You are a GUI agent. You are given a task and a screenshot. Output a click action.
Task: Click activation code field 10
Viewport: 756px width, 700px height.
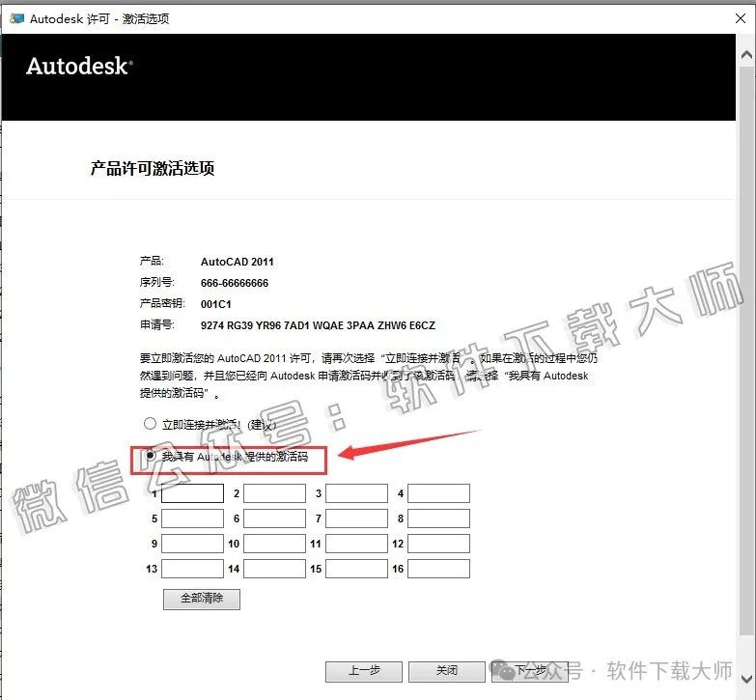tap(274, 544)
